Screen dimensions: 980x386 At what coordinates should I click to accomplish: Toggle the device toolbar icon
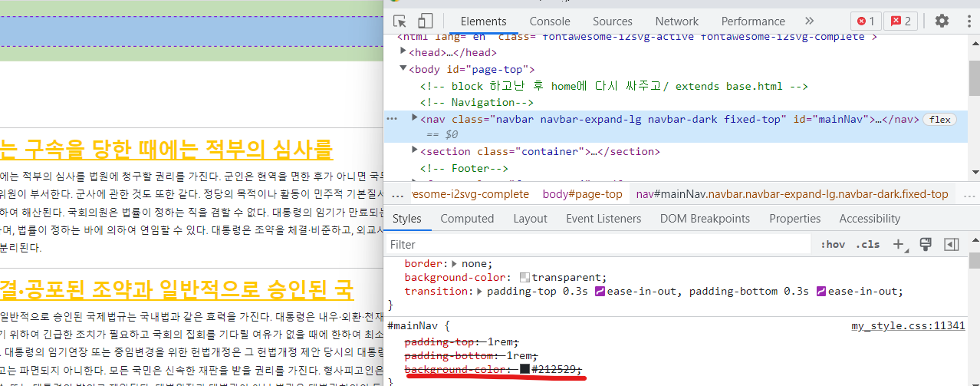(425, 21)
